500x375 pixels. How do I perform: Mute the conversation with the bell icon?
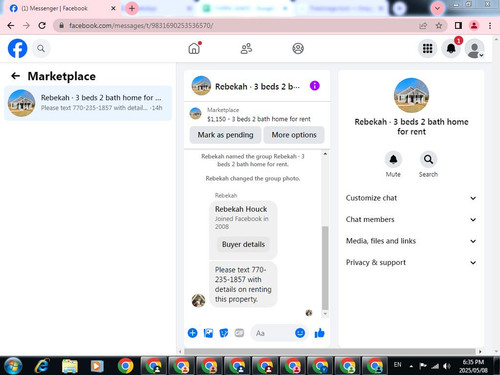pos(393,160)
